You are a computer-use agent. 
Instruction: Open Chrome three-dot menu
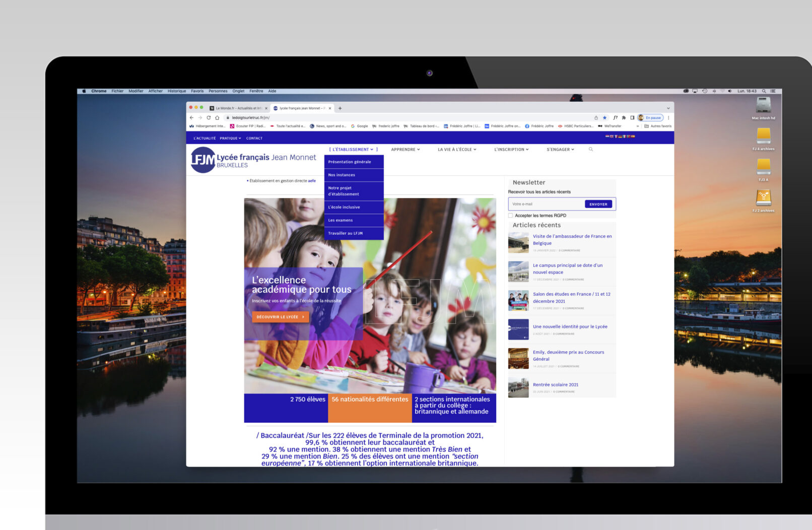click(668, 117)
